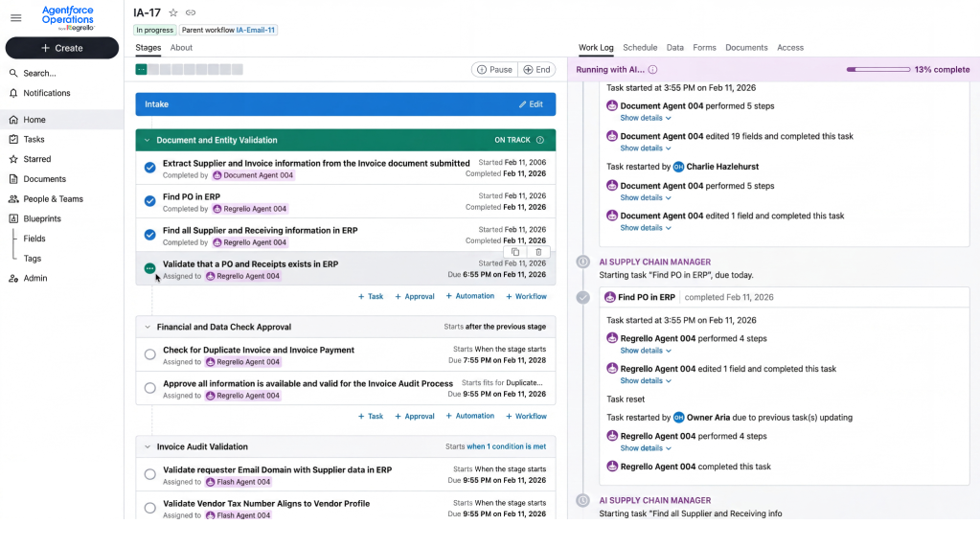This screenshot has width=980, height=547.
Task: Click the Documents icon in sidebar
Action: [x=13, y=179]
